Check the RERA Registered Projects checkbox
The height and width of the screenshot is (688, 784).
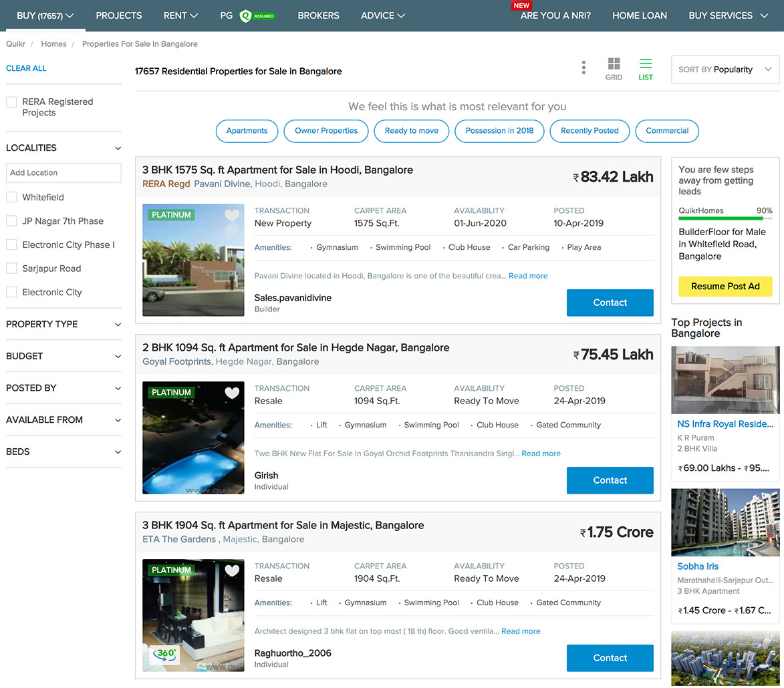point(11,102)
